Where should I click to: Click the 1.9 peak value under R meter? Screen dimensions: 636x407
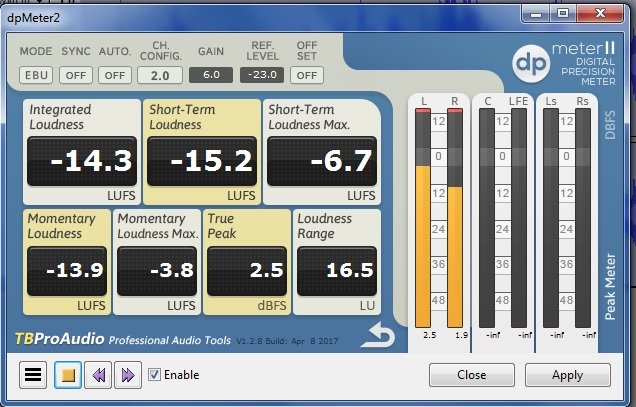(x=461, y=335)
